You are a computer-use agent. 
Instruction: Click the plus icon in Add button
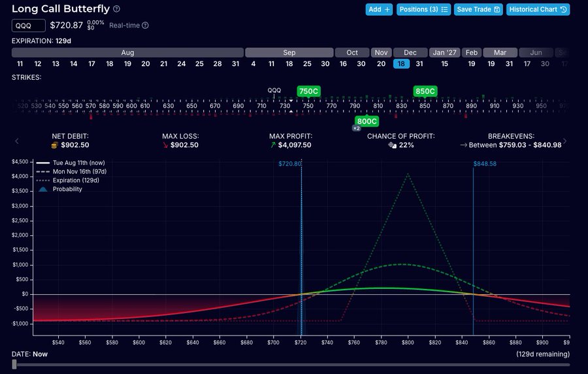tap(387, 9)
